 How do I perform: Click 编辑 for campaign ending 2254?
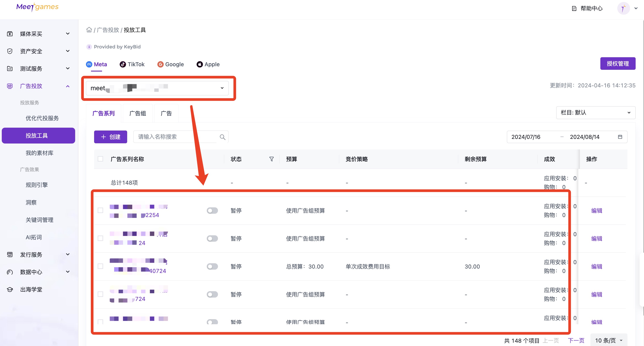[596, 211]
